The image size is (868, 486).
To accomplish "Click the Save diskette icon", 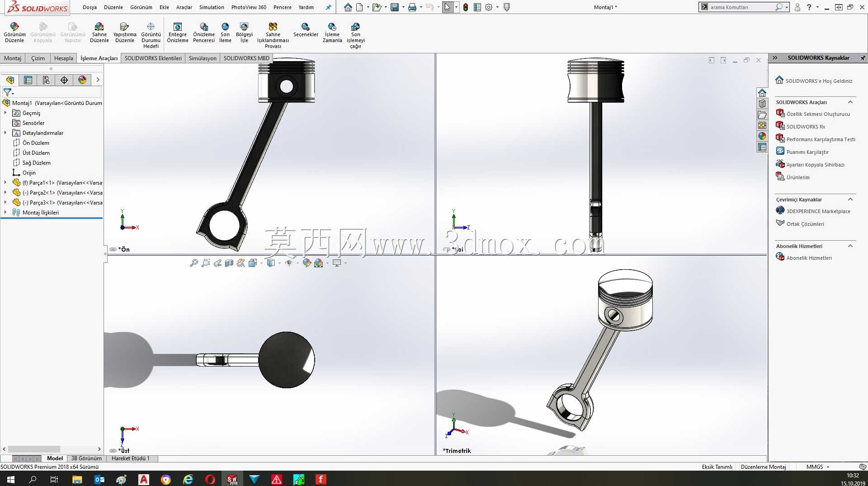I will tap(395, 7).
